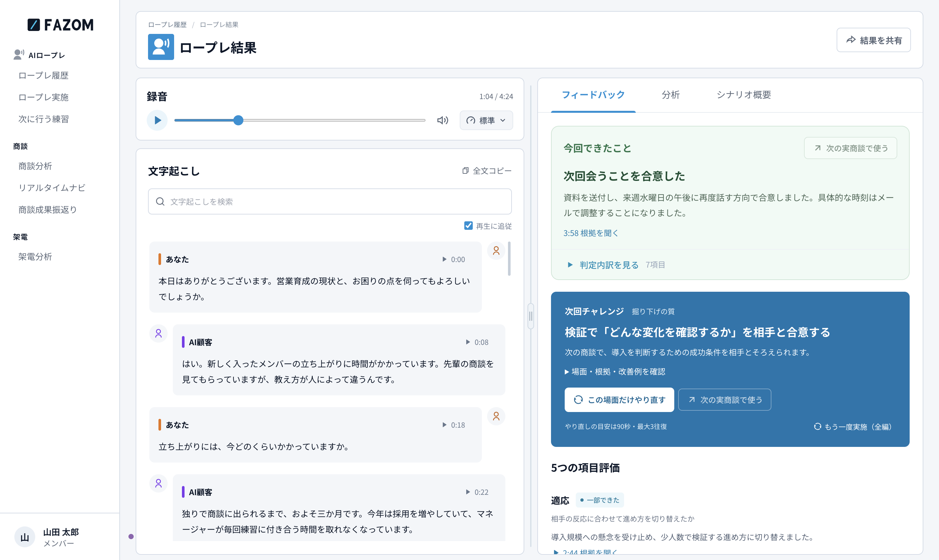The image size is (939, 560).
Task: Open ロープレ履歴 in the sidebar
Action: tap(43, 76)
